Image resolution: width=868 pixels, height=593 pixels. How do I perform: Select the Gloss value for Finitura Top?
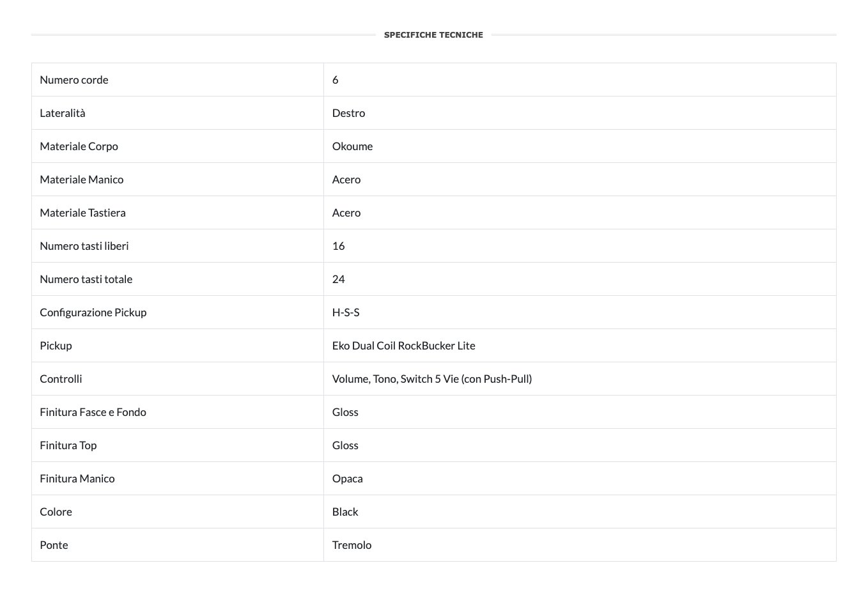(345, 445)
